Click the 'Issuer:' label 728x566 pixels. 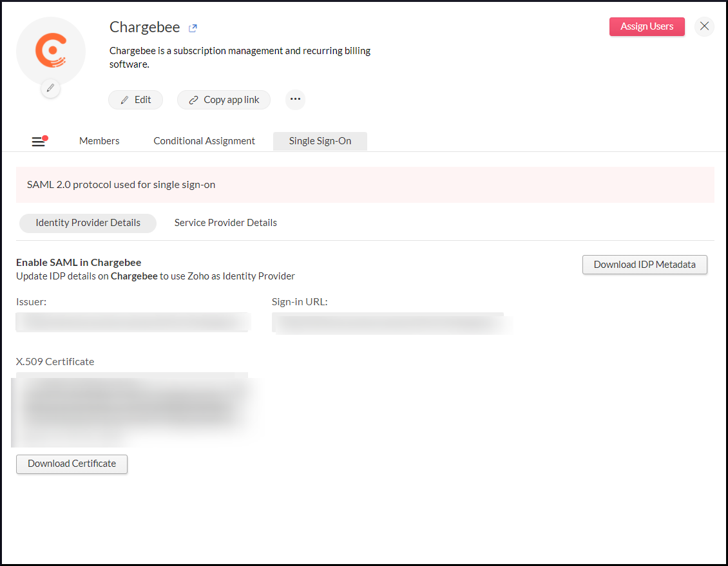click(x=31, y=302)
